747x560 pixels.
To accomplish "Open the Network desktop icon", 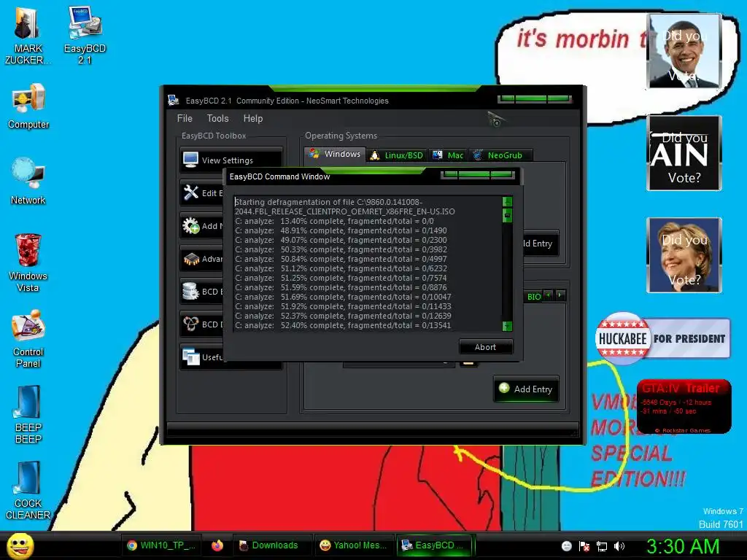I will 28,182.
